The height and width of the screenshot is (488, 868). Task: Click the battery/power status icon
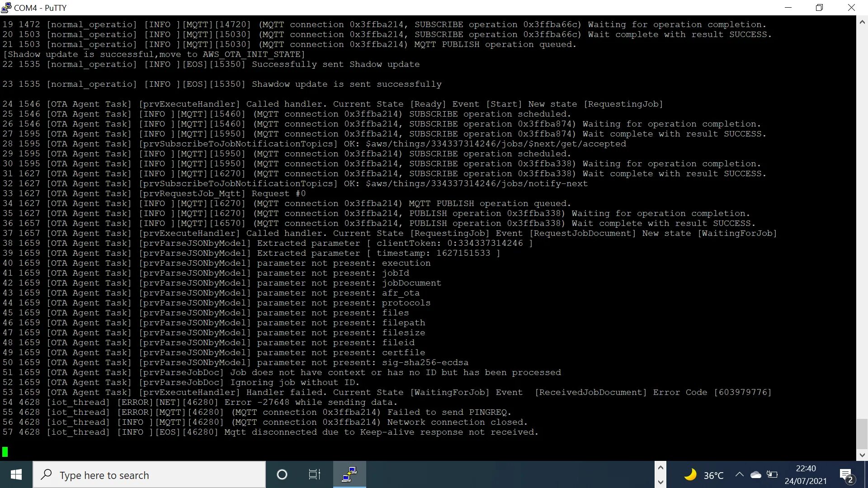pos(773,475)
